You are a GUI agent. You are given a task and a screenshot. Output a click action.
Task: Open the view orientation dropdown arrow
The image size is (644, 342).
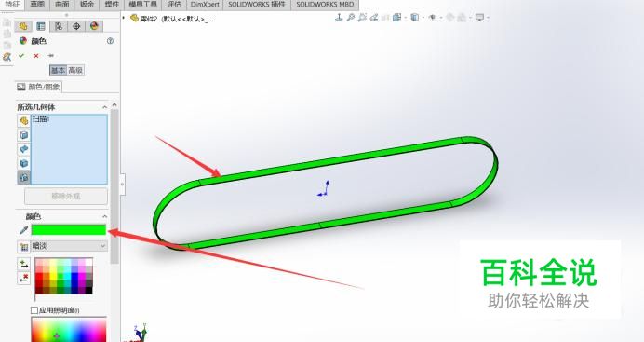pyautogui.click(x=406, y=18)
